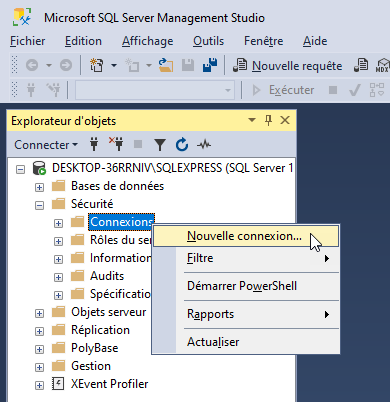The height and width of the screenshot is (402, 390).
Task: Click the disconnect plug icon with red X
Action: [x=116, y=144]
